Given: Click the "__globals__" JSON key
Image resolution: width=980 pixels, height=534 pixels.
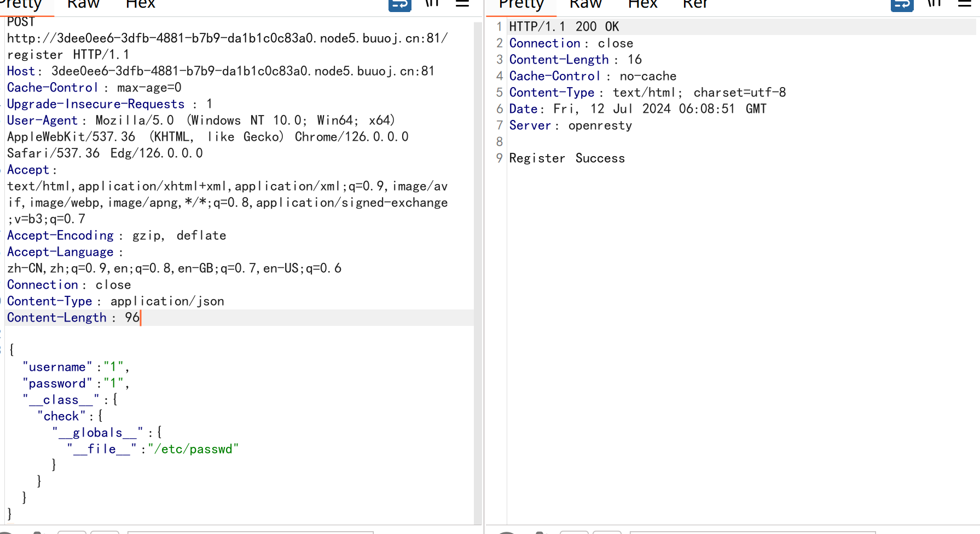Looking at the screenshot, I should (x=97, y=433).
